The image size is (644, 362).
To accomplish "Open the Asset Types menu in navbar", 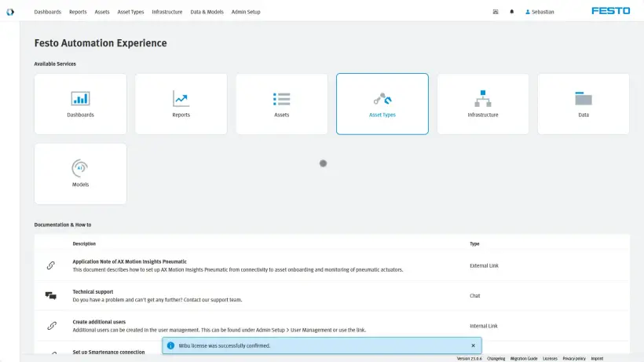I will tap(130, 12).
